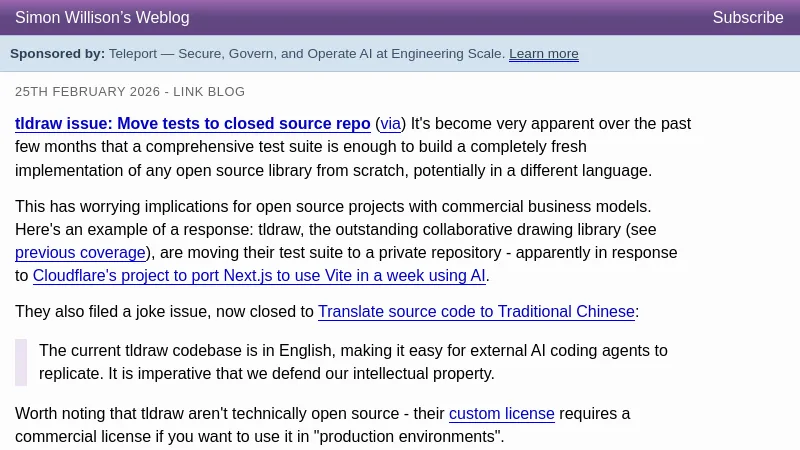Click the 25th February 2026 date

coord(87,92)
